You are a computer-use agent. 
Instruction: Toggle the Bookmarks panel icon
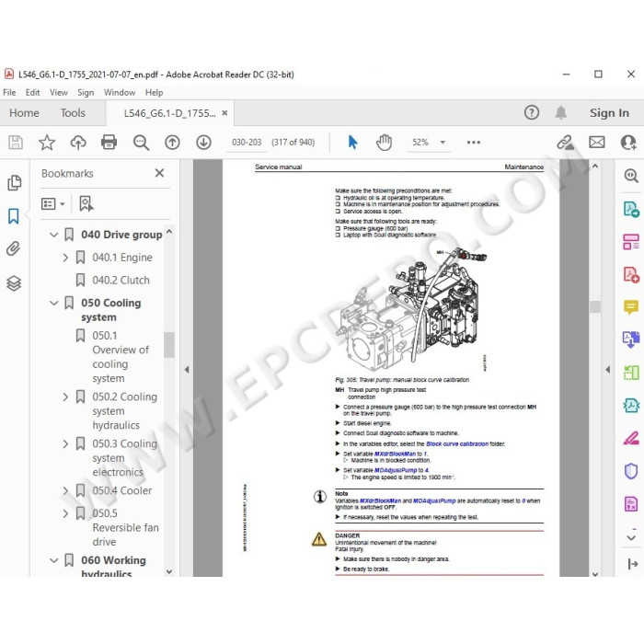coord(14,216)
